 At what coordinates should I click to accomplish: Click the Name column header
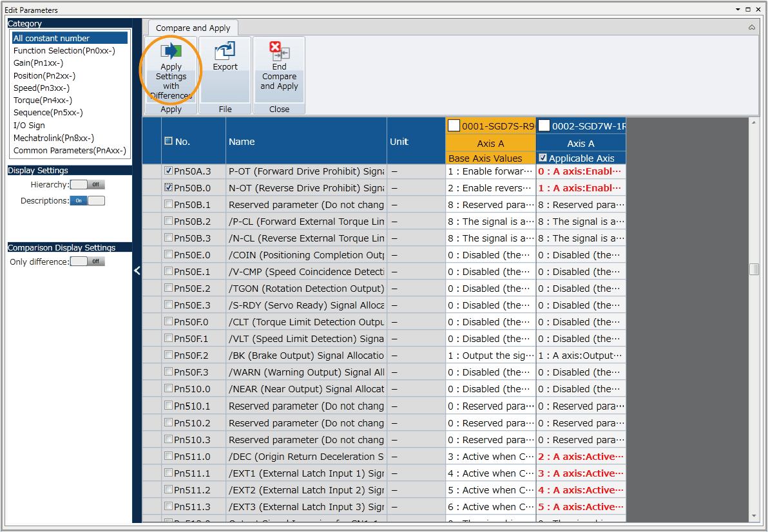pyautogui.click(x=242, y=142)
